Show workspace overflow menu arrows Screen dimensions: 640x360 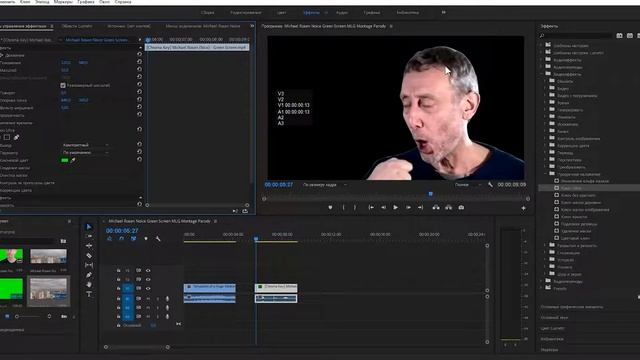443,12
